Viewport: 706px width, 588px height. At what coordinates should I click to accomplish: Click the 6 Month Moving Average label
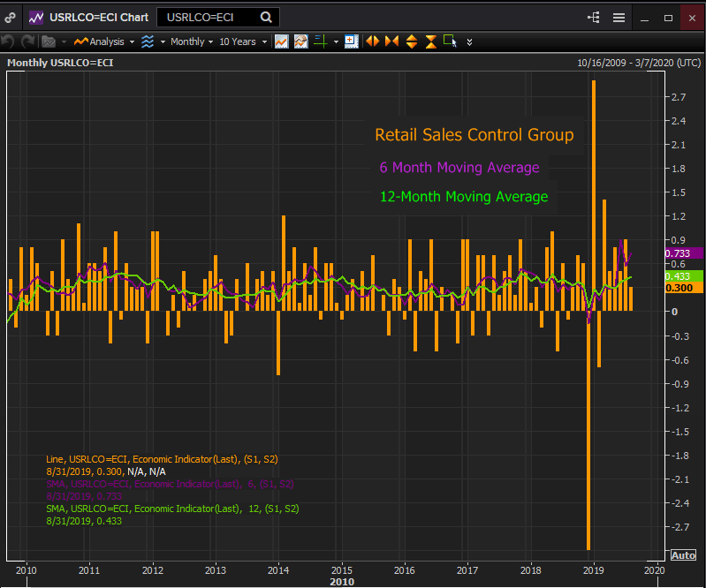459,168
